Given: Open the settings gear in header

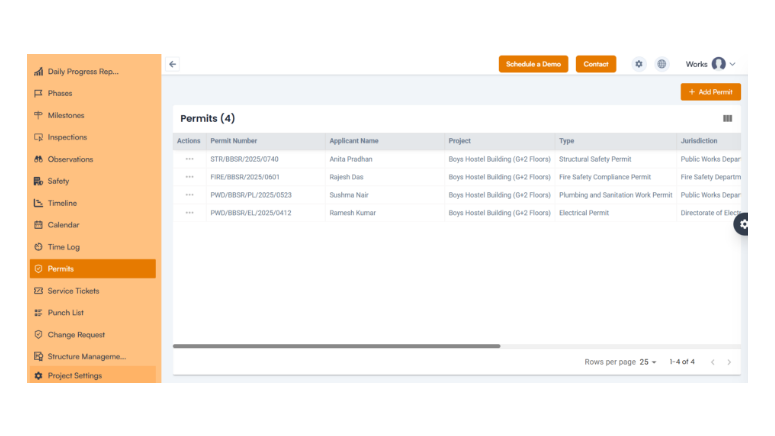Looking at the screenshot, I should [639, 64].
